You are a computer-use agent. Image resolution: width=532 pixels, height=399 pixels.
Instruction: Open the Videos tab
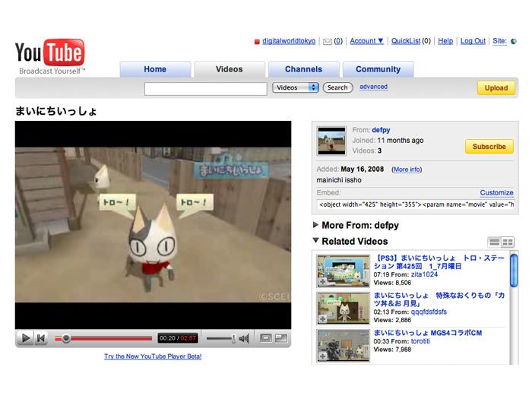click(230, 69)
